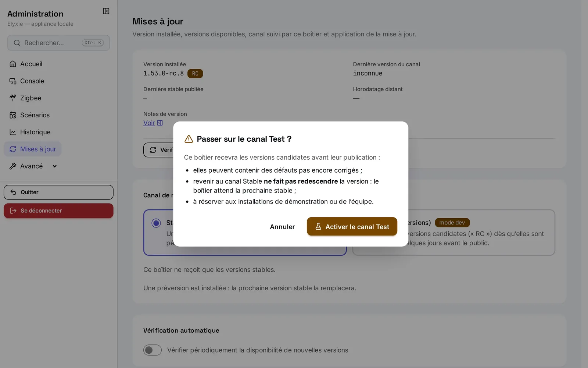
Task: Click the Vérification automatique heading
Action: (x=181, y=330)
